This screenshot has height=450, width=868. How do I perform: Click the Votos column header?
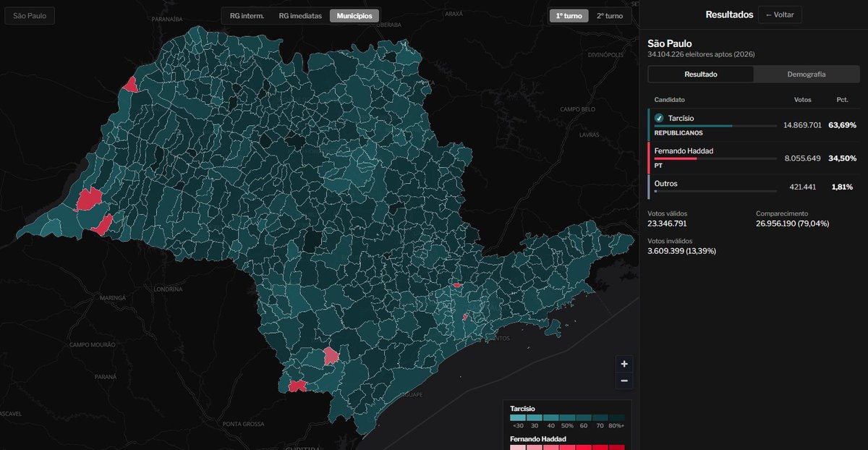tap(802, 99)
